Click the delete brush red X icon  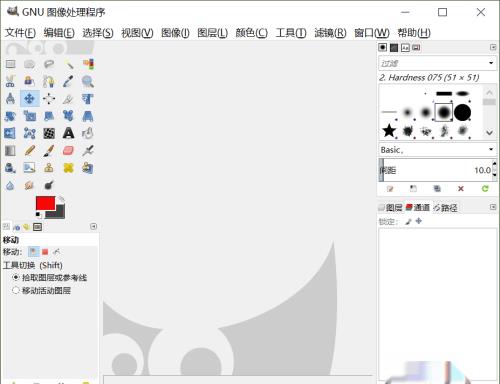(x=461, y=189)
